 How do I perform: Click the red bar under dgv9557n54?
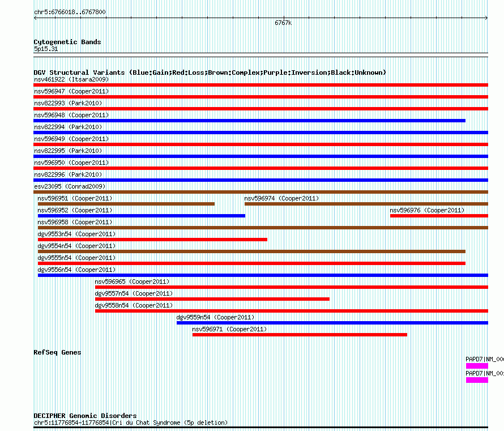click(212, 299)
